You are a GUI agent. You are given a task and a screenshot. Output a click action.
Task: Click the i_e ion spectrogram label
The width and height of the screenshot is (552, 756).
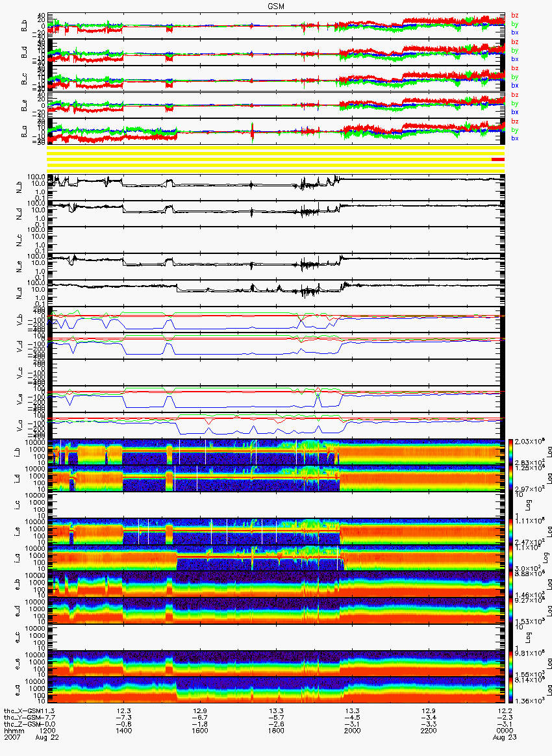[x=18, y=531]
